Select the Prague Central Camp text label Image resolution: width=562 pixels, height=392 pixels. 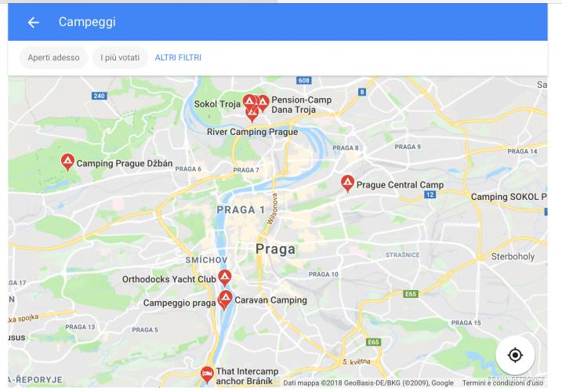pyautogui.click(x=400, y=185)
